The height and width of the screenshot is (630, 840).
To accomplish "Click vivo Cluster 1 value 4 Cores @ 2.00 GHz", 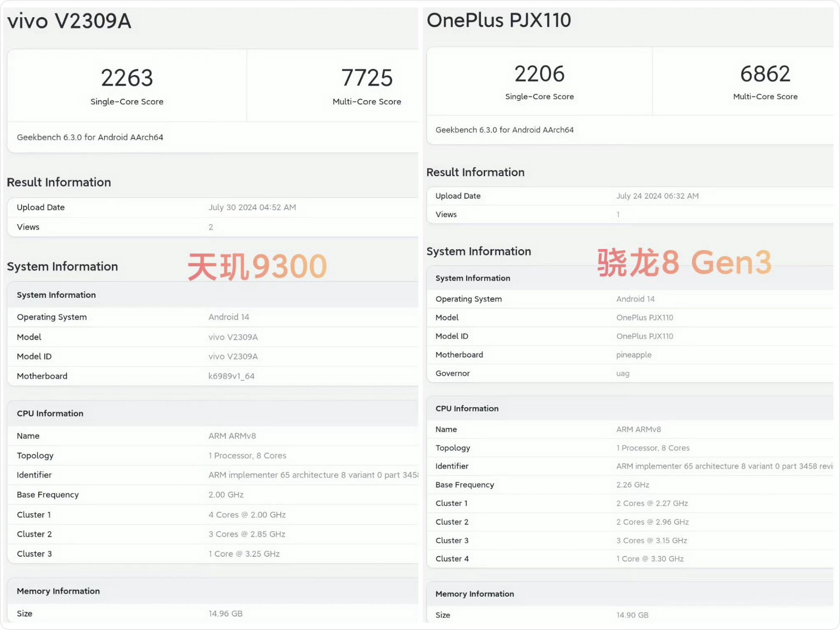I will [247, 515].
